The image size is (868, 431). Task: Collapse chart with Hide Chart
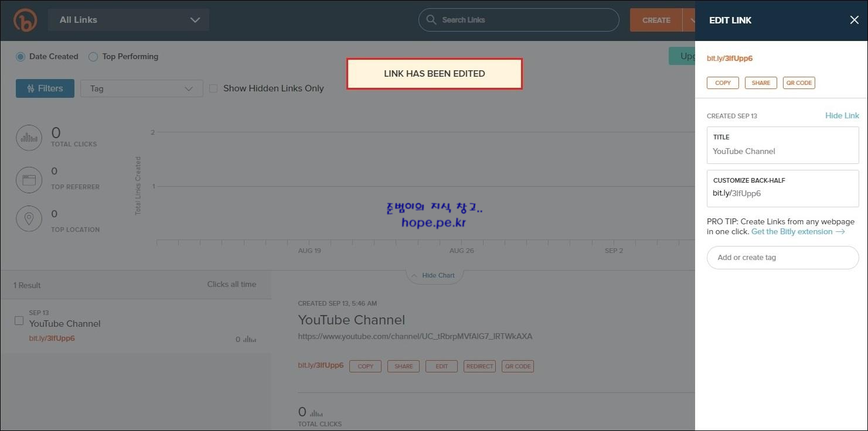tap(434, 275)
